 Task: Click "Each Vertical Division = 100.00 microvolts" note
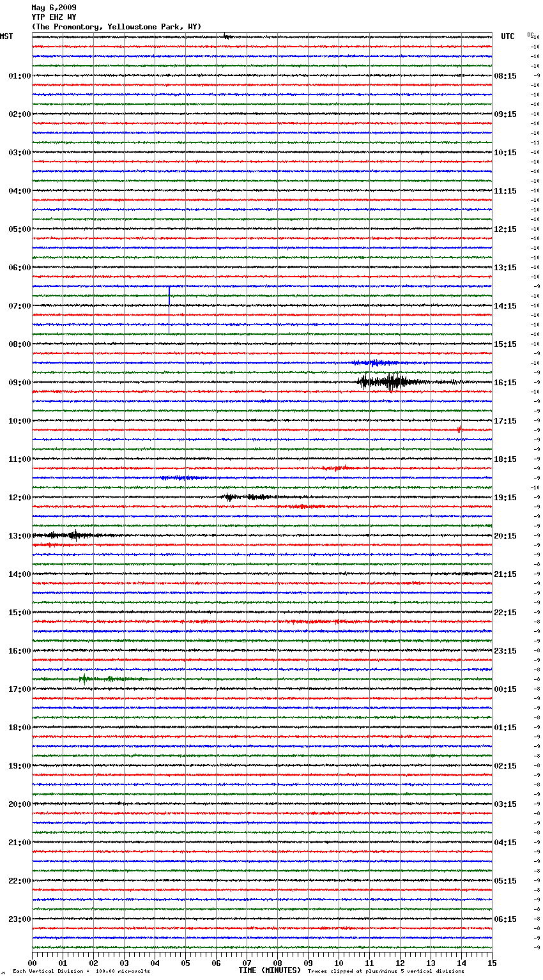[x=81, y=972]
